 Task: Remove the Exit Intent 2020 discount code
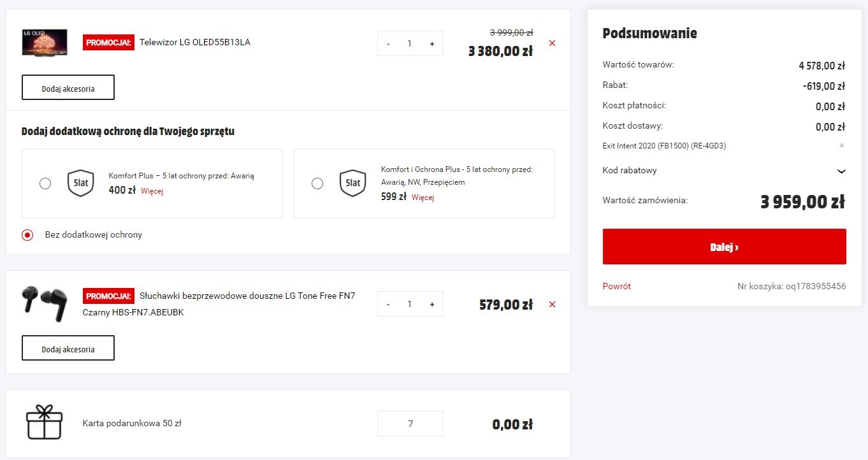pos(841,146)
